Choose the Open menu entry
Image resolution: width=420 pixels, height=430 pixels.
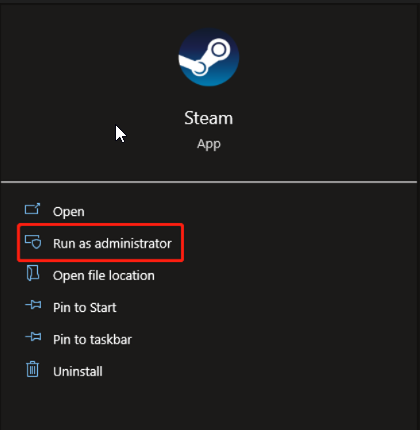(69, 211)
